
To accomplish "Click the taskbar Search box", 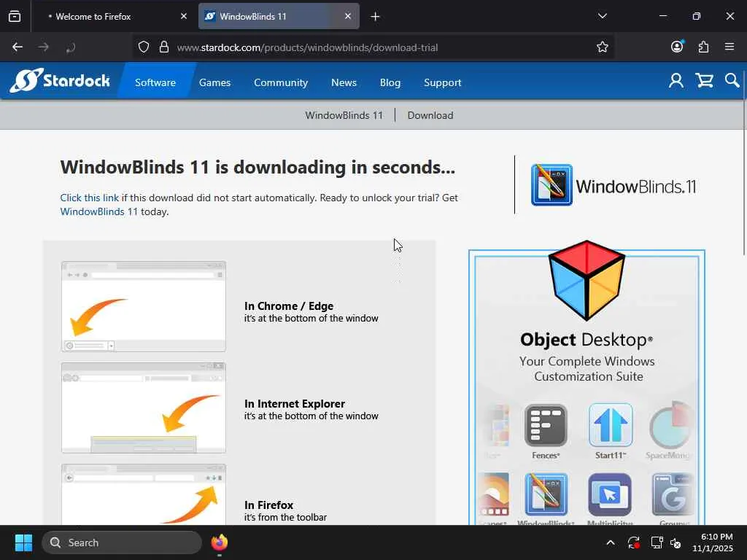I will pyautogui.click(x=122, y=542).
